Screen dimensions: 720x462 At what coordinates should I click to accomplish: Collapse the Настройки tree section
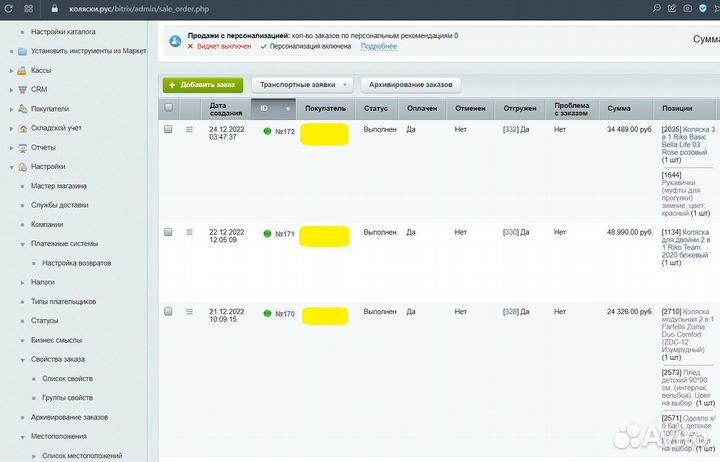click(x=11, y=167)
